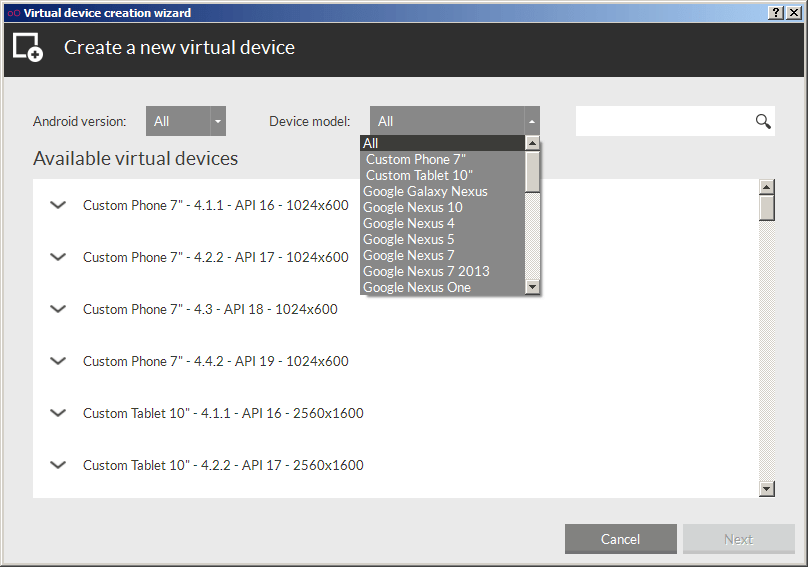Click the search magnifier icon

763,121
